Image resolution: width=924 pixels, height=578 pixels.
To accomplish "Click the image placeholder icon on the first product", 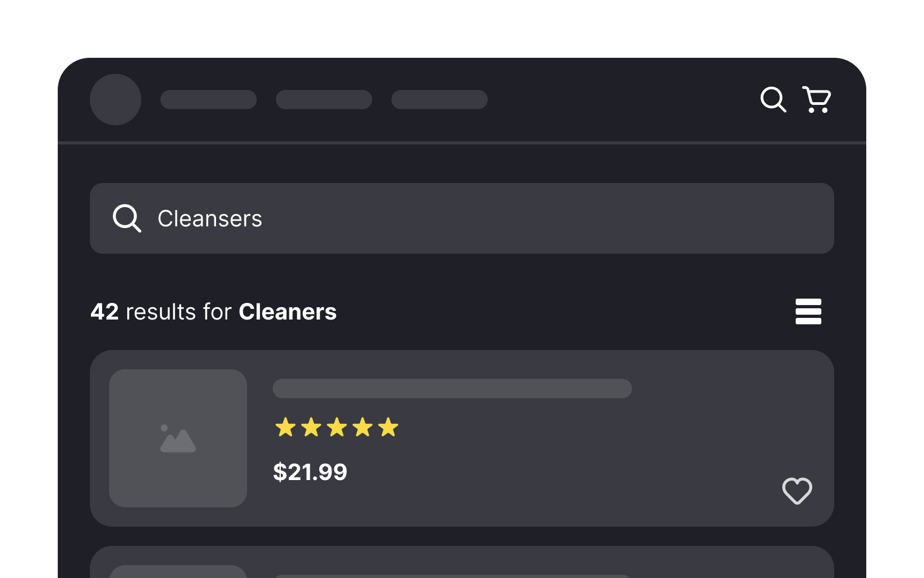I will click(x=178, y=438).
